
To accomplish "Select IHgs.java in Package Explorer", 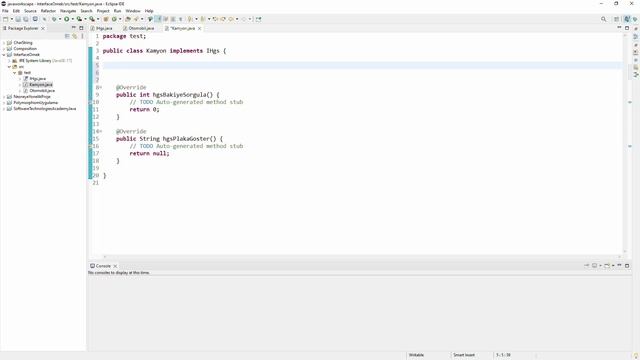I will point(38,78).
